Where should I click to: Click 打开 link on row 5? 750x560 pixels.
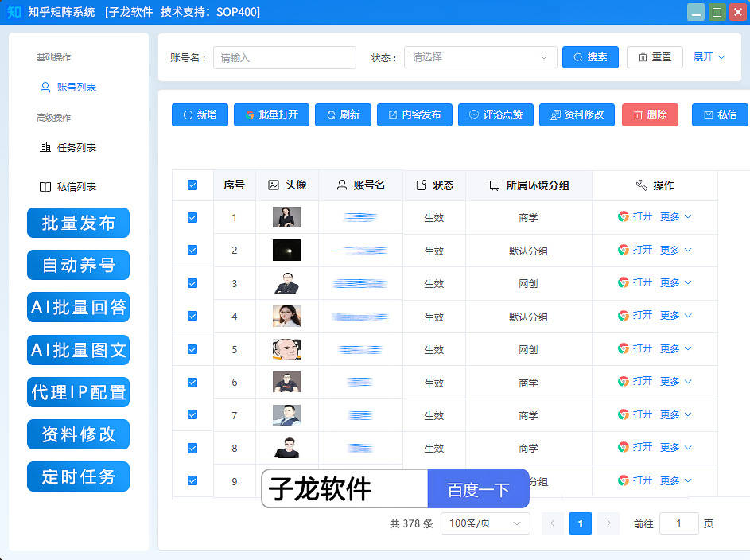pyautogui.click(x=643, y=348)
